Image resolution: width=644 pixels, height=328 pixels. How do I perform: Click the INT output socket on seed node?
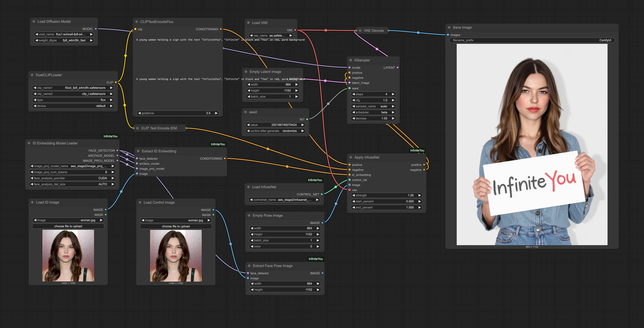[x=307, y=119]
